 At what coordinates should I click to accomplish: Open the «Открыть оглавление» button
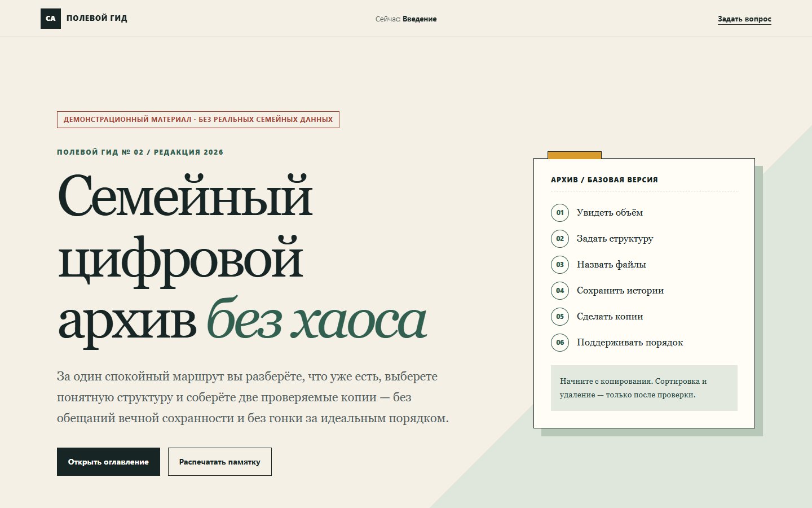(108, 462)
